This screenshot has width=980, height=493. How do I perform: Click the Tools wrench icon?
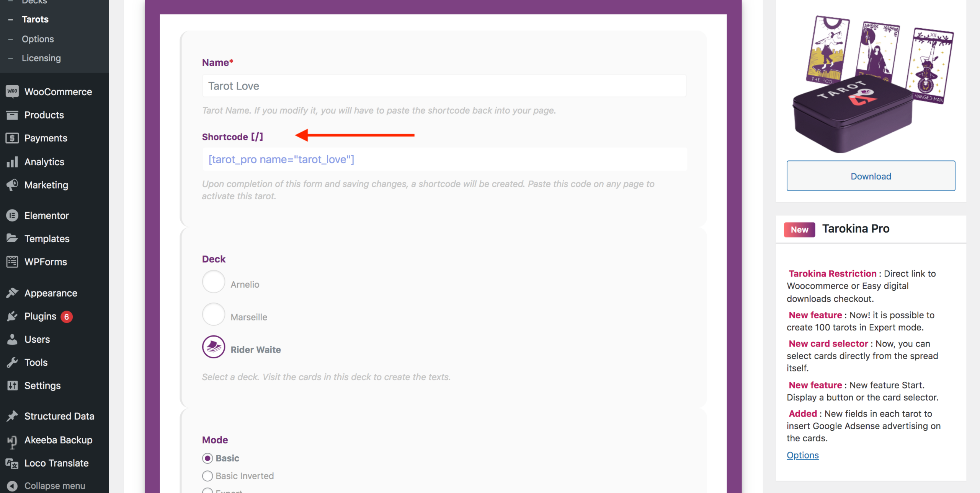tap(12, 362)
